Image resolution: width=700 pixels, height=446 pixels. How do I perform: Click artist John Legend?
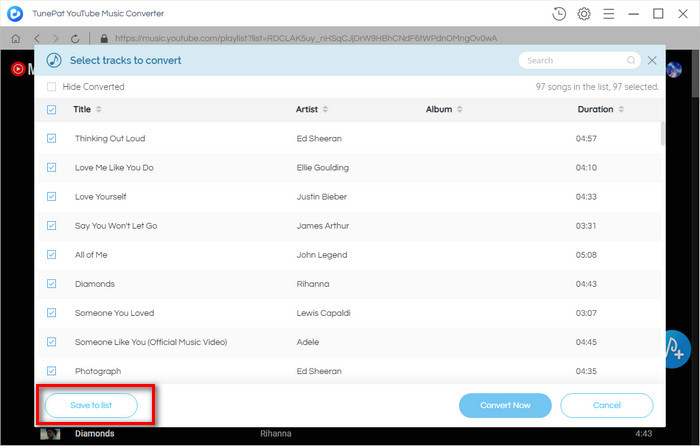tap(321, 255)
